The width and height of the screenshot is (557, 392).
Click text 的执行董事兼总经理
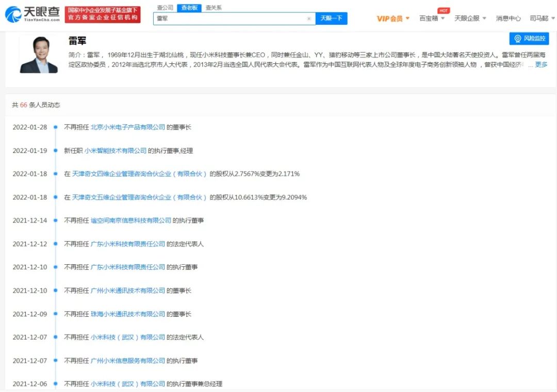pyautogui.click(x=194, y=384)
